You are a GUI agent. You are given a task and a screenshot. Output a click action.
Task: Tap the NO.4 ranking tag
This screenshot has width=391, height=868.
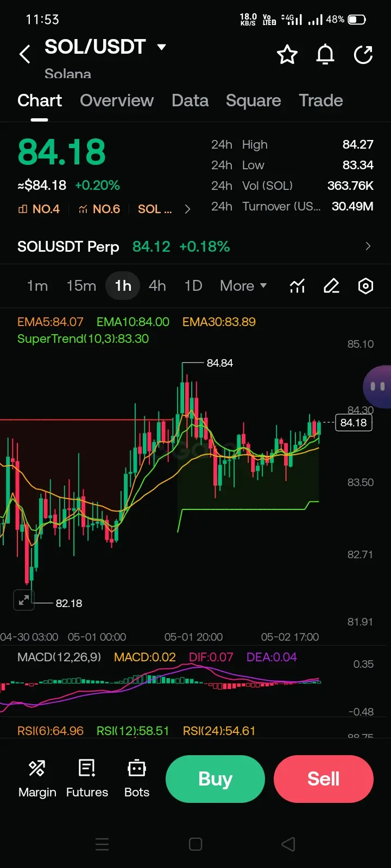[39, 209]
